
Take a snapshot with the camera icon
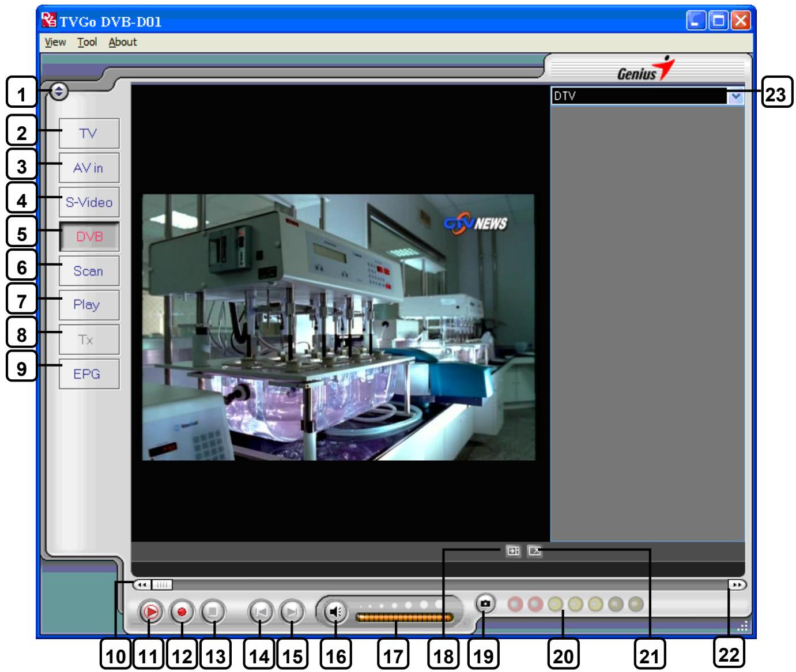click(486, 603)
